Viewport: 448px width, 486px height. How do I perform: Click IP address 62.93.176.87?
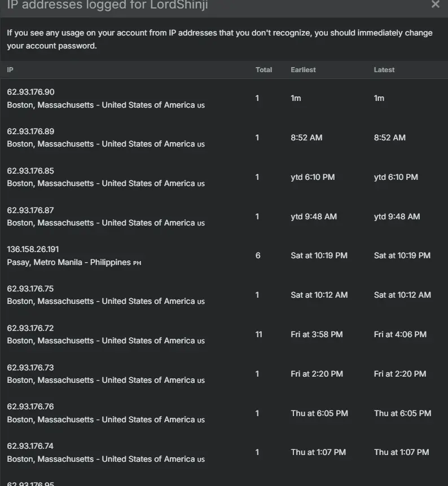30,210
